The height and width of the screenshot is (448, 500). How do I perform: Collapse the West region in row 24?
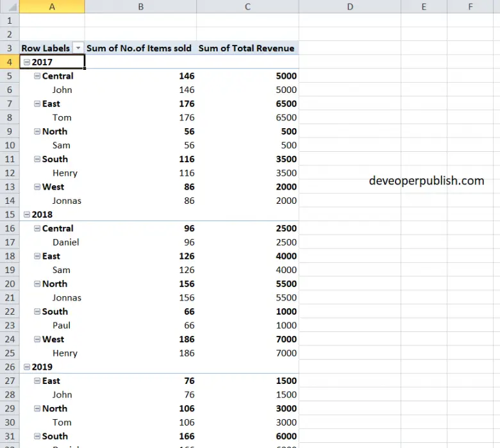37,340
